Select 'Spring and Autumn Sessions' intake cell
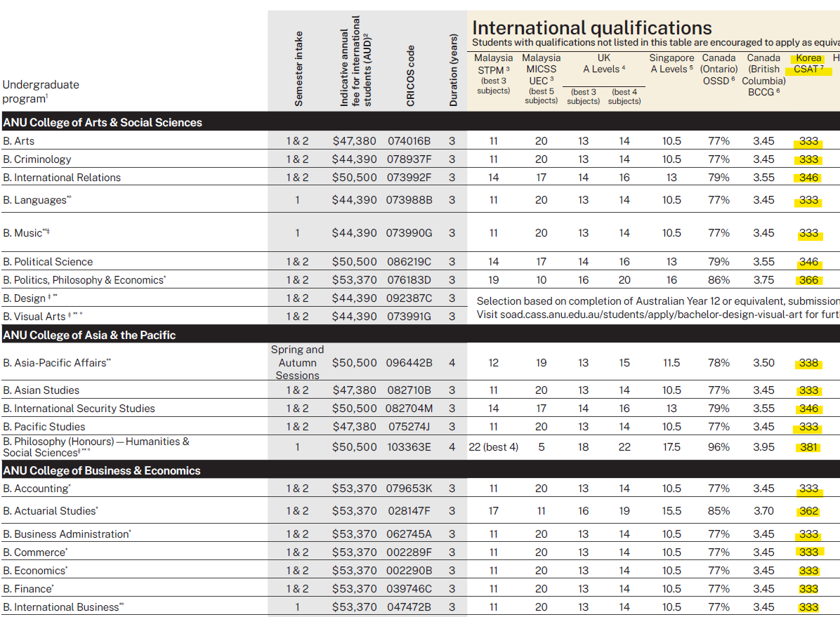 pyautogui.click(x=297, y=363)
